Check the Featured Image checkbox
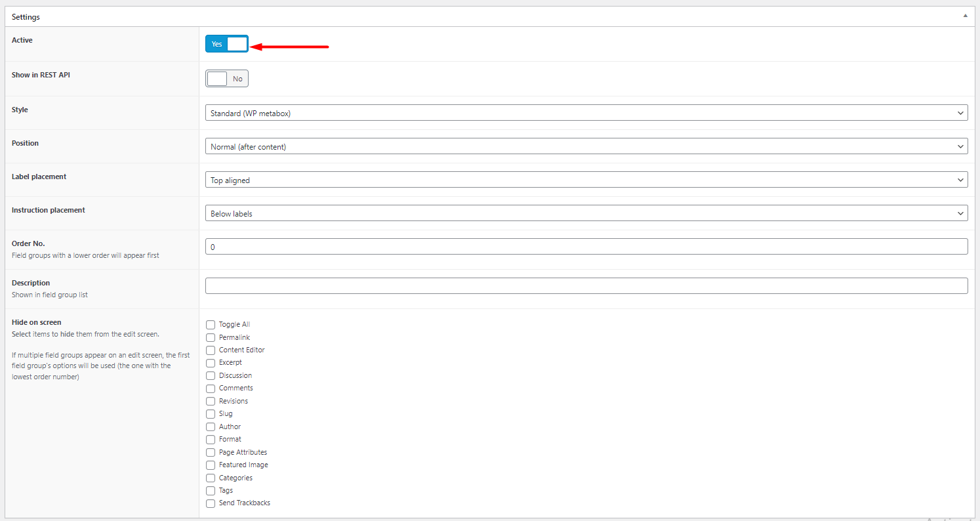The width and height of the screenshot is (980, 521). 211,465
